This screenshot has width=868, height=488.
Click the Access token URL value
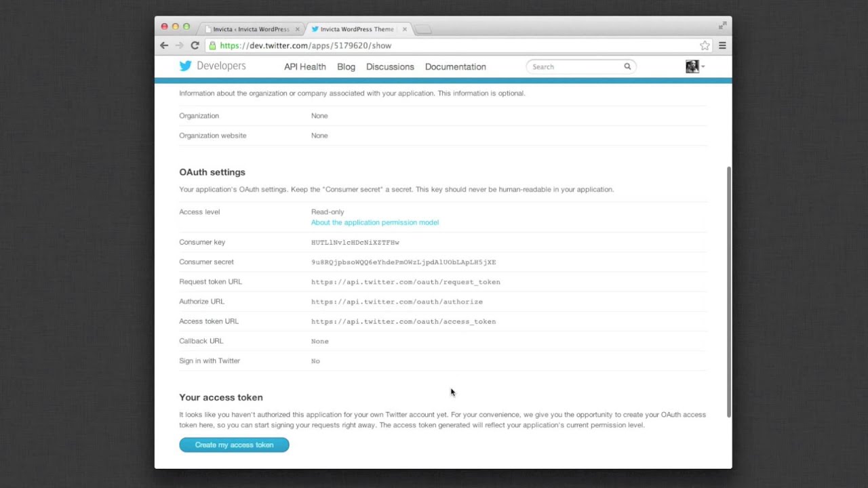pos(403,321)
